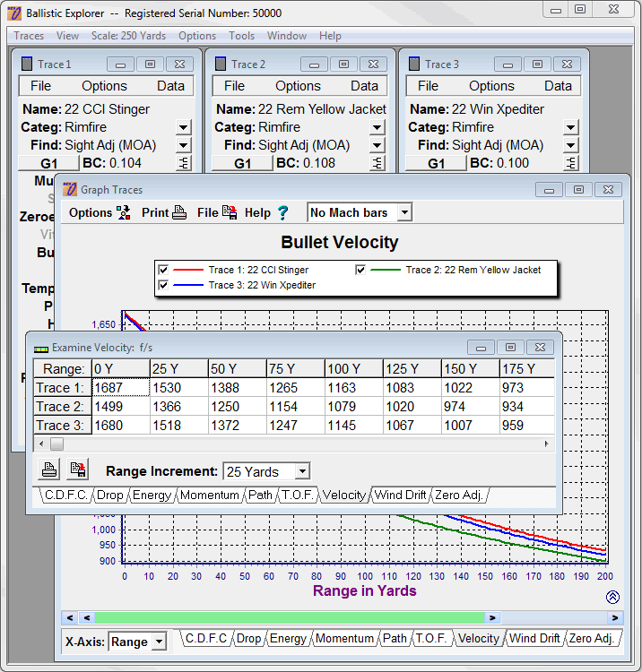The image size is (642, 672).
Task: Uncheck Trace 1: 22 CCI Stinger legend checkbox
Action: (163, 270)
